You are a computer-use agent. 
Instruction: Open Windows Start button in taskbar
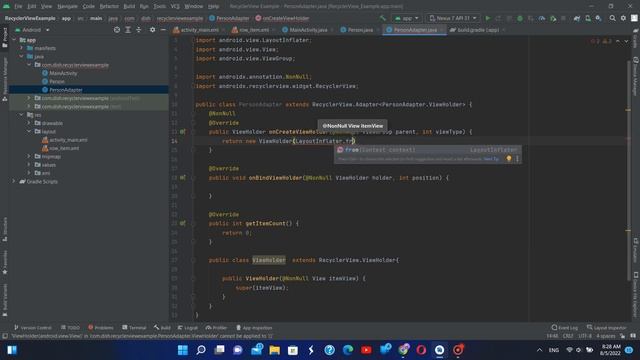(x=182, y=350)
